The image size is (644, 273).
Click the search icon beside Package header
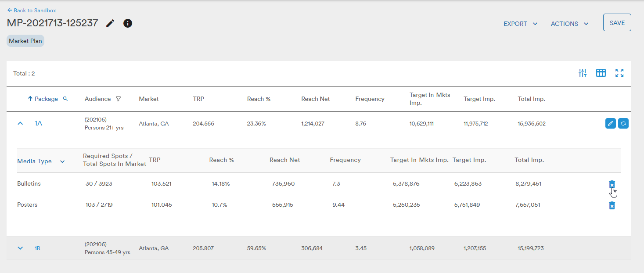pyautogui.click(x=65, y=99)
